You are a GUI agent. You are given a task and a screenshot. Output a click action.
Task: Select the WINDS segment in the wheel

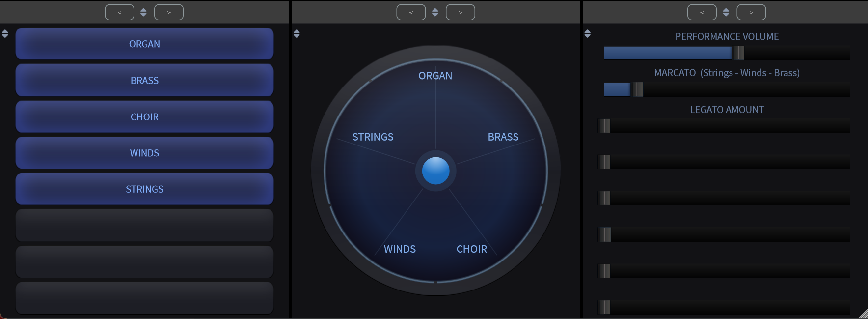tap(400, 249)
